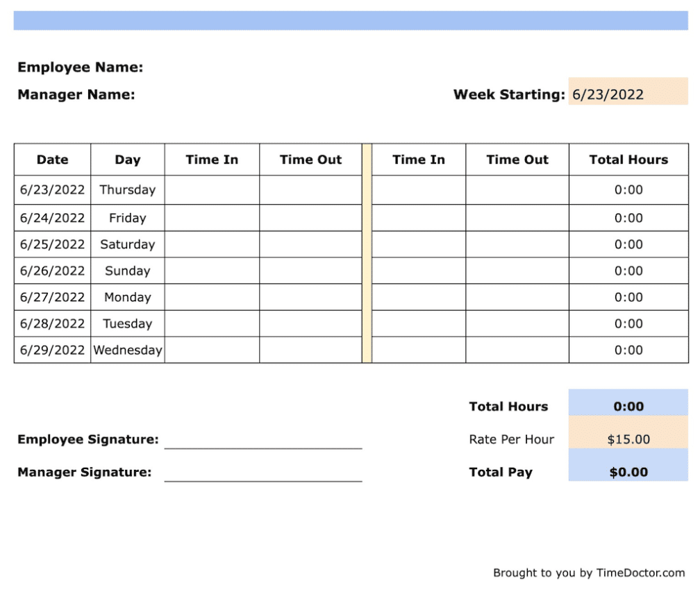
Task: Select the Total Hours column header
Action: 628,160
